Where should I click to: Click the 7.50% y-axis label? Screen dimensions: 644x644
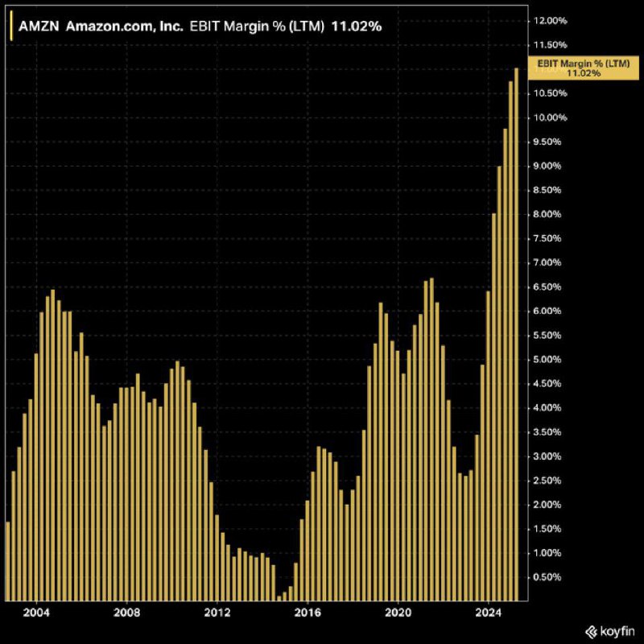tap(547, 238)
